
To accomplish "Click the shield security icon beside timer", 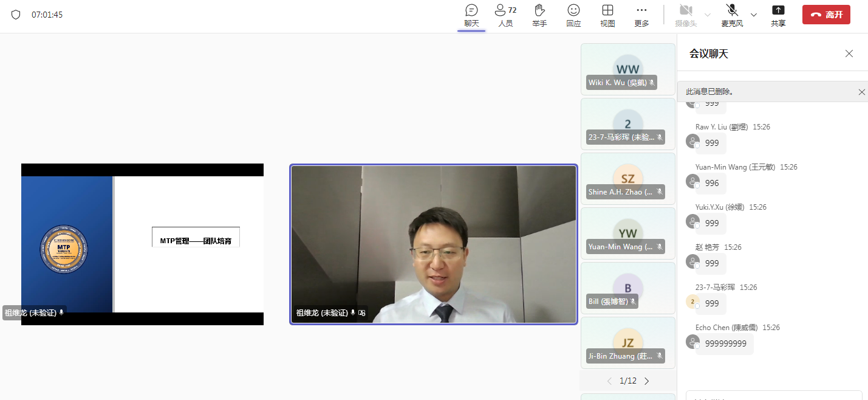I will [16, 15].
